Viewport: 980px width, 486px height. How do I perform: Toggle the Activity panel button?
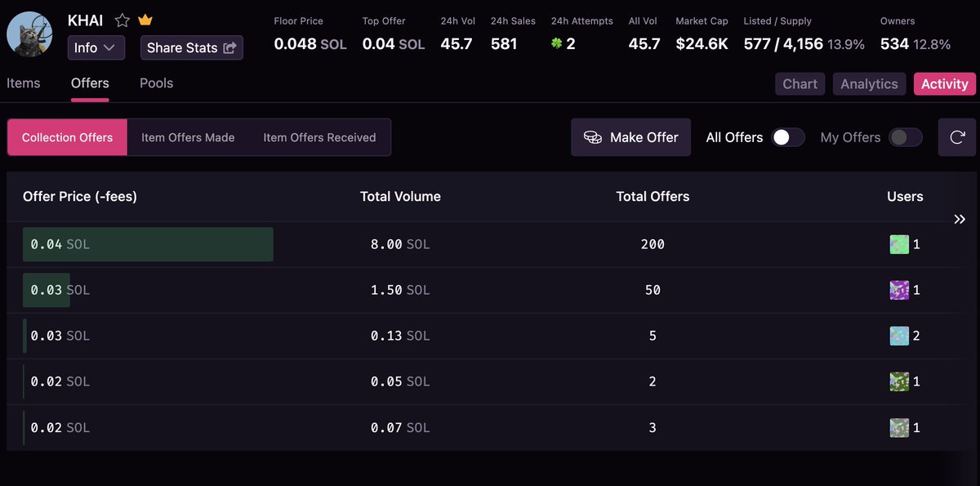coord(944,83)
